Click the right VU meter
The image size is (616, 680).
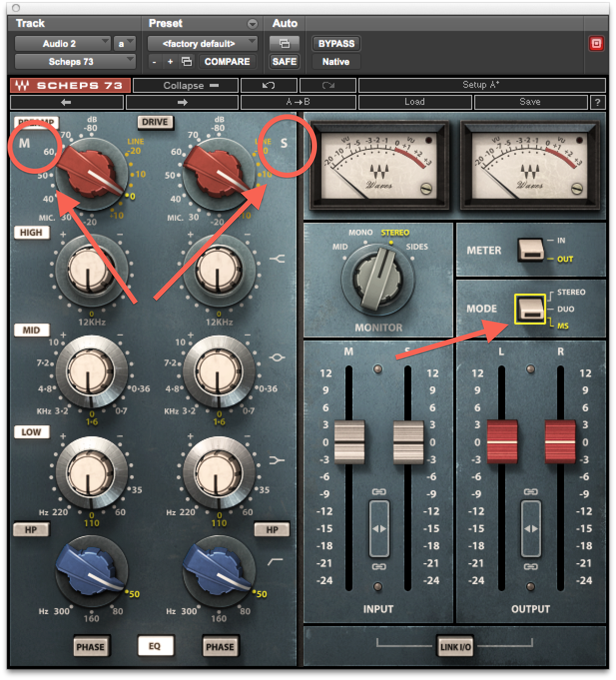(530, 165)
